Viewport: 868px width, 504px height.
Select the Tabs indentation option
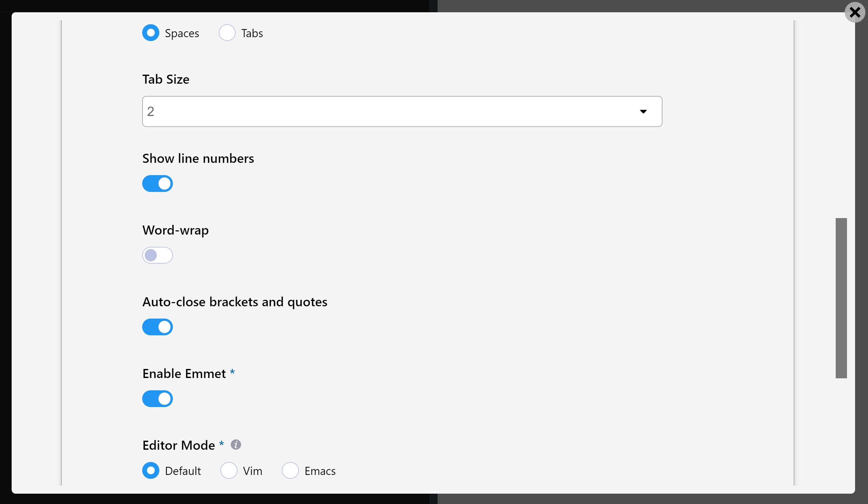[227, 33]
